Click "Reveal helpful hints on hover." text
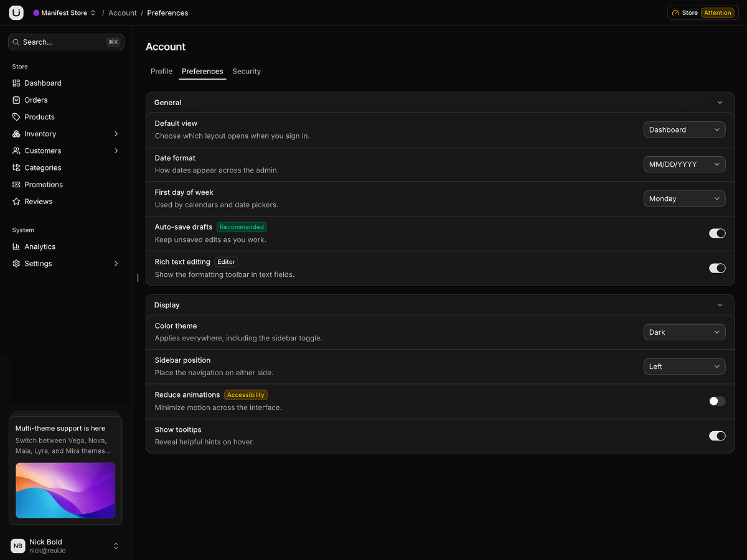The image size is (747, 560). (x=204, y=442)
